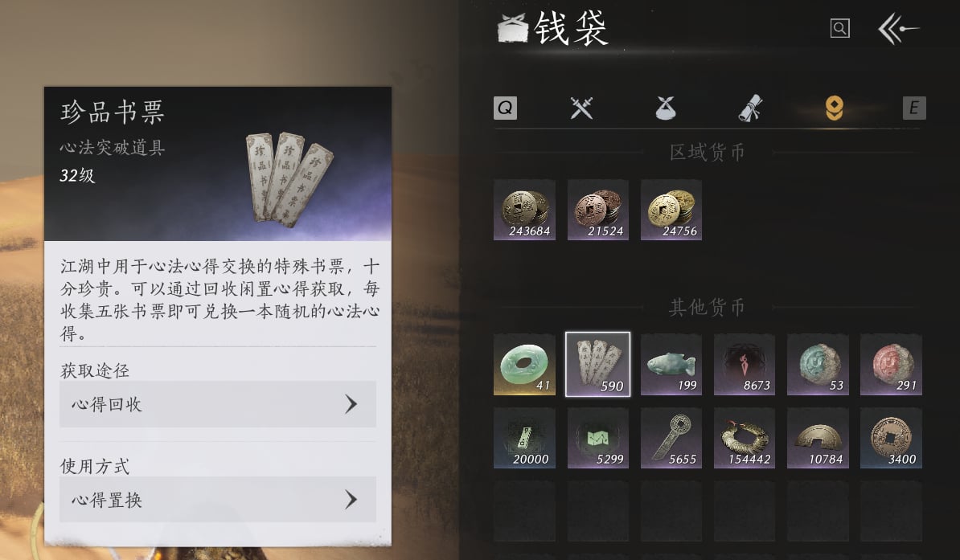Switch to the pouch items tab

[x=665, y=108]
